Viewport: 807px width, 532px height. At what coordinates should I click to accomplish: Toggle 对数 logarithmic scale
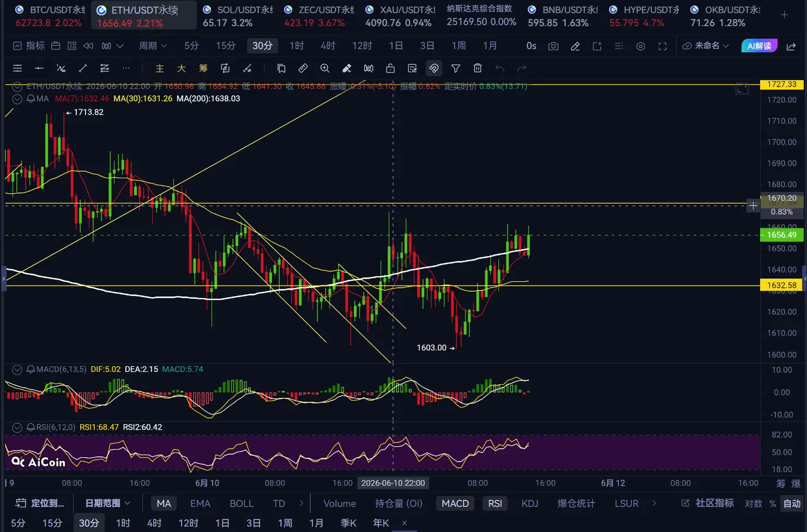754,503
